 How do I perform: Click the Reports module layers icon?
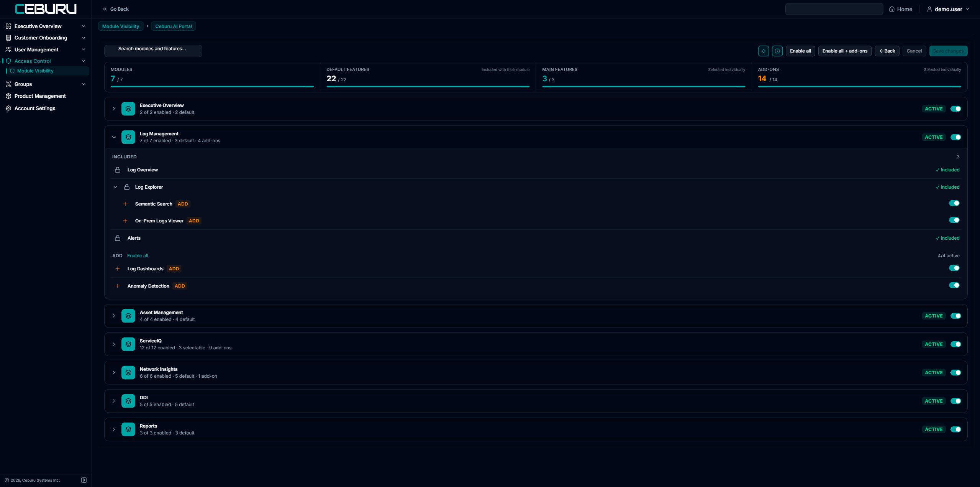128,429
